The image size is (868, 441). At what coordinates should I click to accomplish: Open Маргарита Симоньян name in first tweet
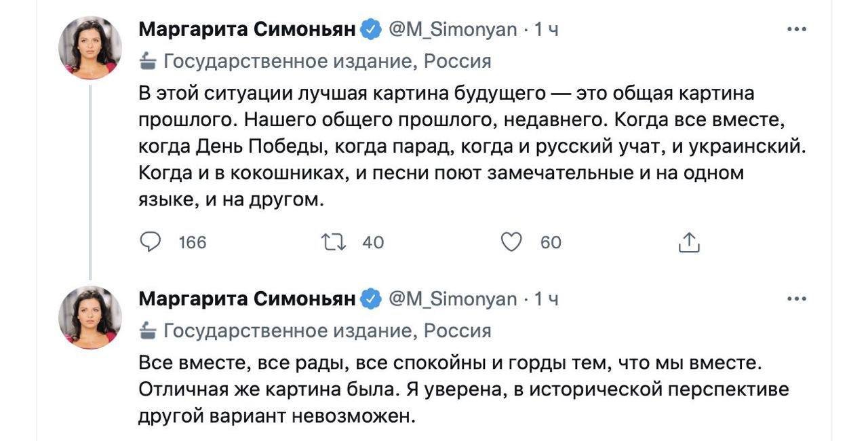[247, 30]
